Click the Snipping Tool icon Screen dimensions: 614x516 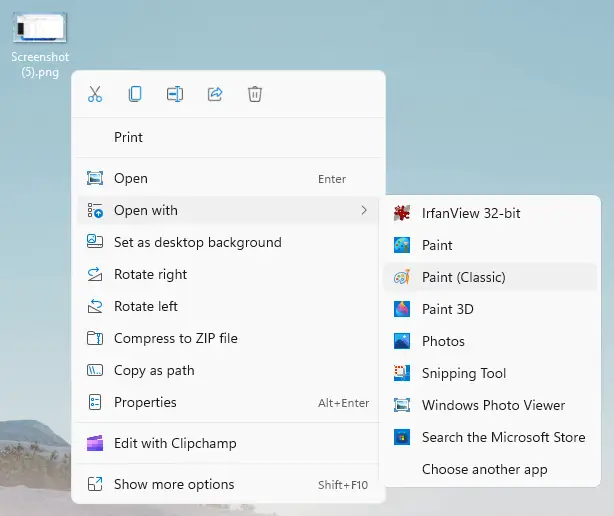[402, 373]
